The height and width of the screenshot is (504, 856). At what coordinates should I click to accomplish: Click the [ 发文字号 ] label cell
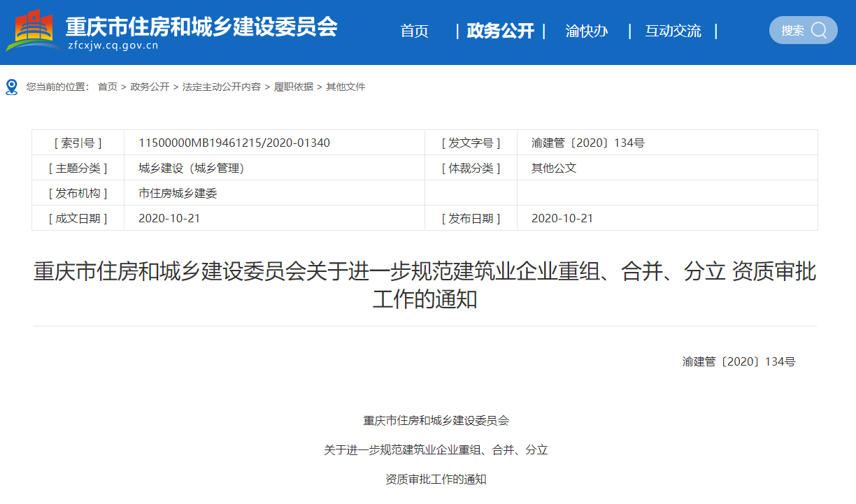pyautogui.click(x=471, y=143)
